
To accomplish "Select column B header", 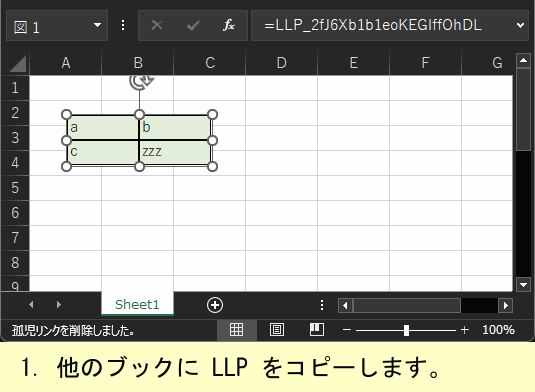I will tap(138, 63).
